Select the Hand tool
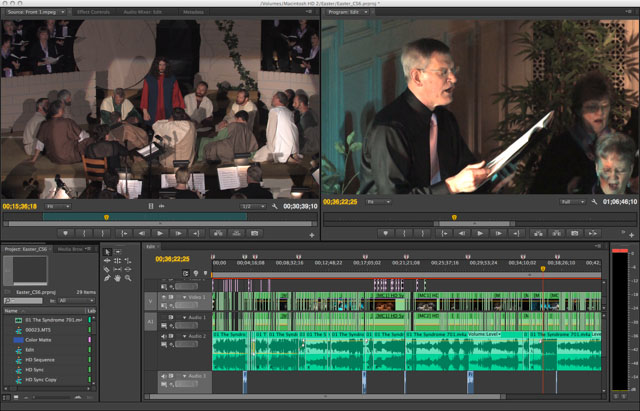Viewport: 640px width, 411px height. pos(118,278)
